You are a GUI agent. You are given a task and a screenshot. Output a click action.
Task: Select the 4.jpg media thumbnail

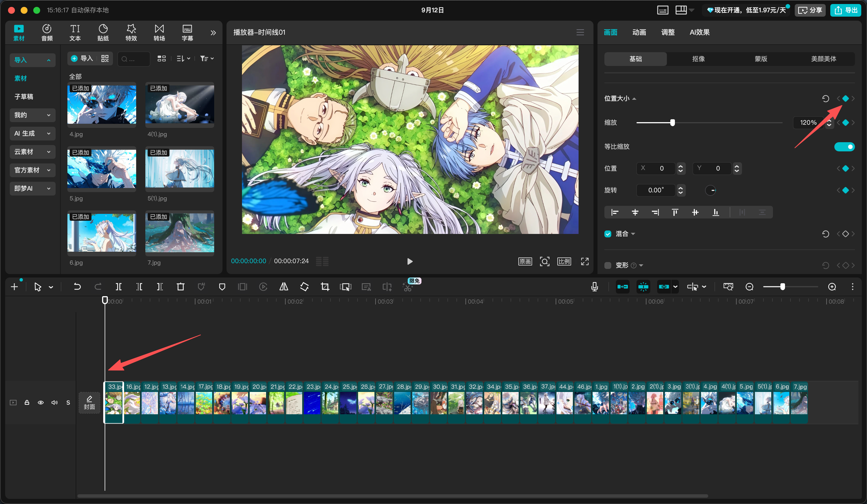click(x=102, y=105)
